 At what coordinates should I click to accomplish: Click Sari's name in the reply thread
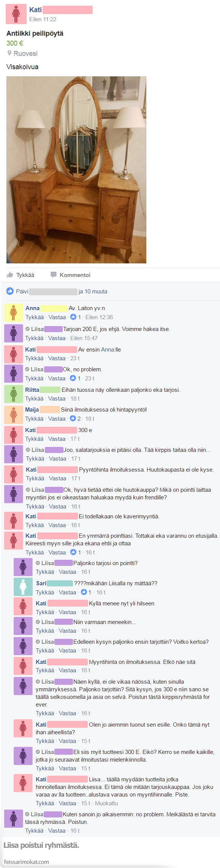[41, 583]
